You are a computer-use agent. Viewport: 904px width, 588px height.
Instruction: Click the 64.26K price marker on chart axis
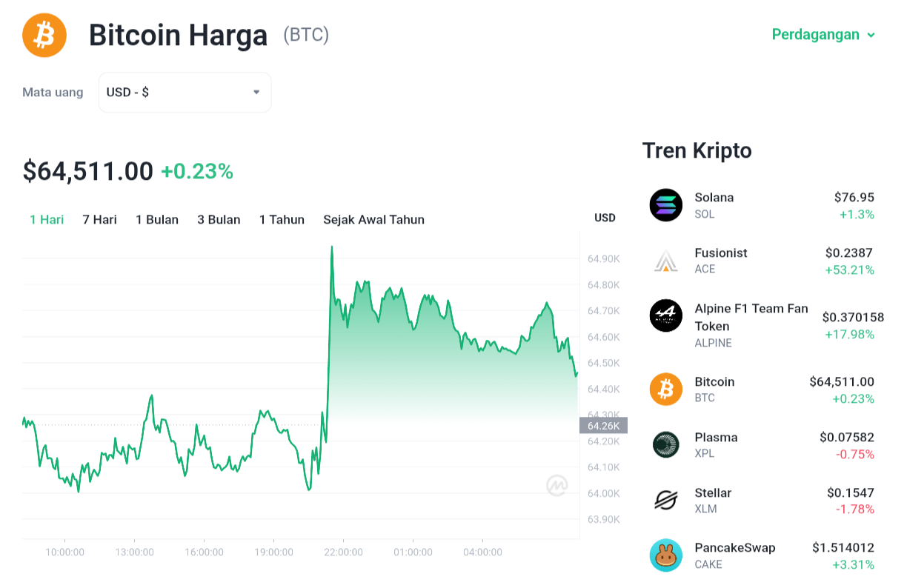click(x=603, y=426)
